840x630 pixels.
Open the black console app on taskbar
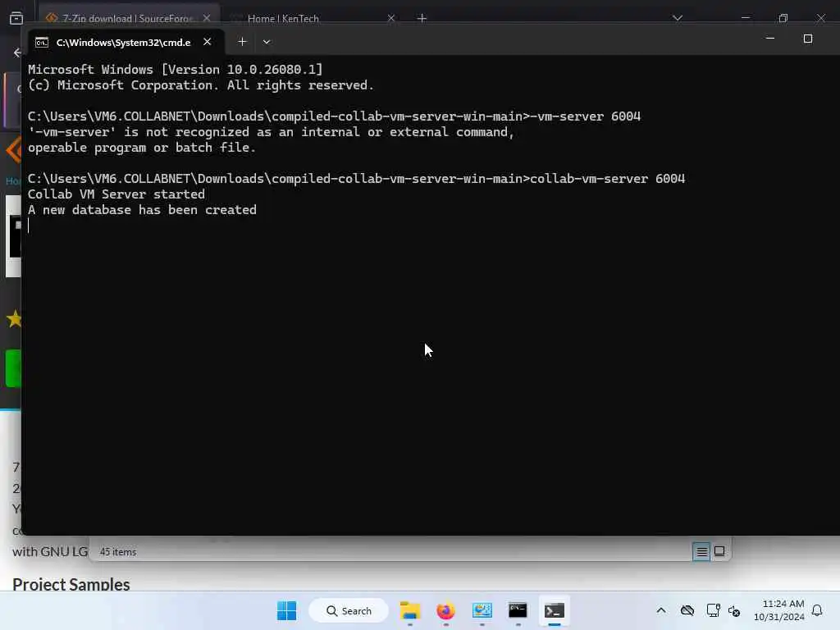click(518, 610)
